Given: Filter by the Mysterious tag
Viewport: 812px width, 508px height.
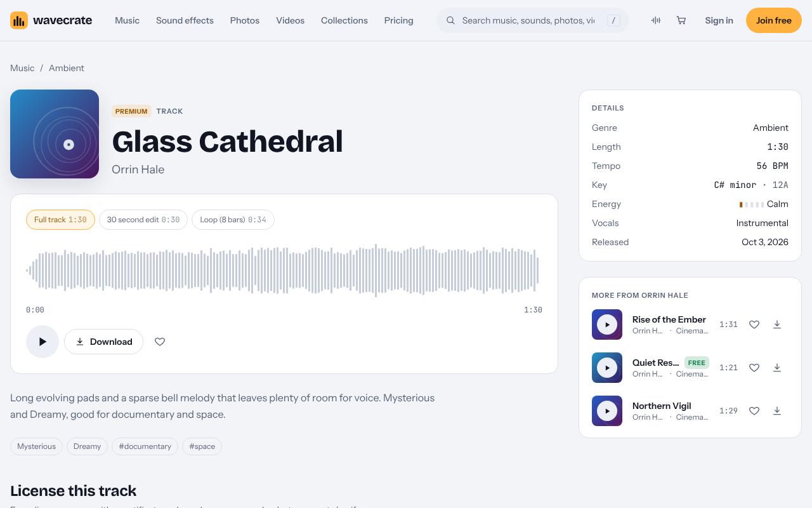Looking at the screenshot, I should point(36,446).
